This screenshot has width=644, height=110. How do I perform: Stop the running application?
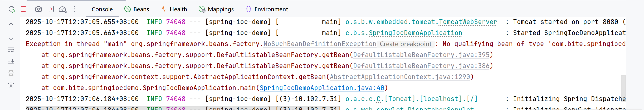click(23, 9)
